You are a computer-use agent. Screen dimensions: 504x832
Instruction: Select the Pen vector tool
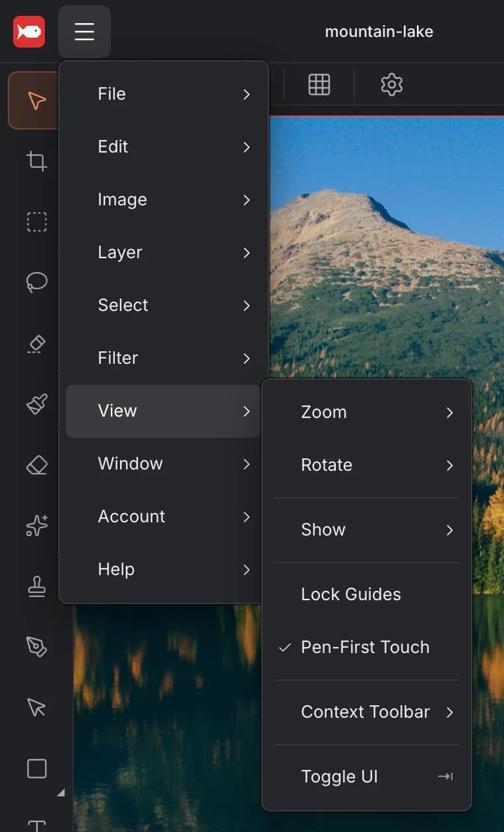(x=36, y=647)
